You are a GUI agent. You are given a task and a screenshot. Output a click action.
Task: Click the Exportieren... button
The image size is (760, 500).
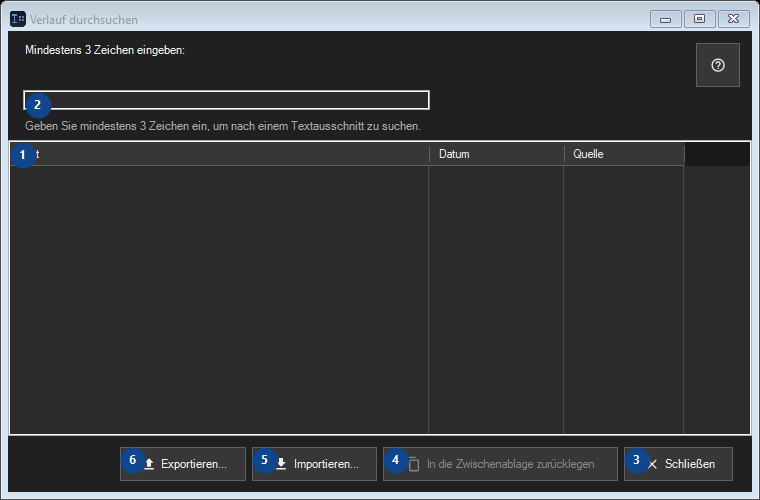point(183,464)
